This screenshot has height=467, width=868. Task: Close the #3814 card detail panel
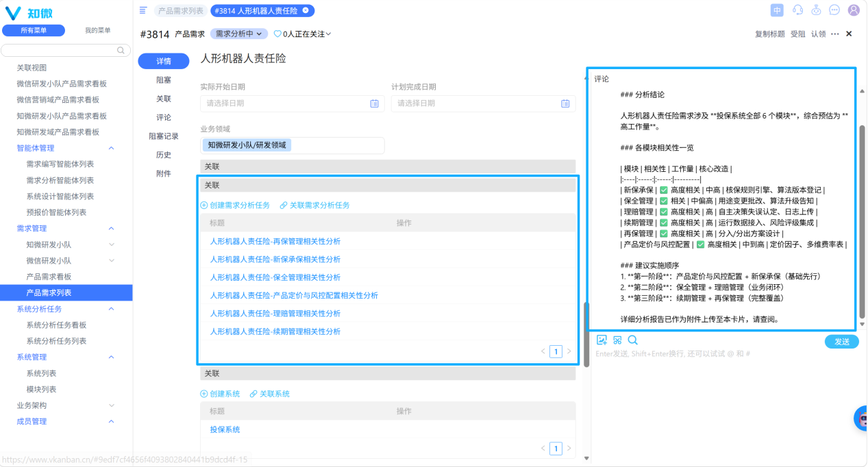(849, 34)
